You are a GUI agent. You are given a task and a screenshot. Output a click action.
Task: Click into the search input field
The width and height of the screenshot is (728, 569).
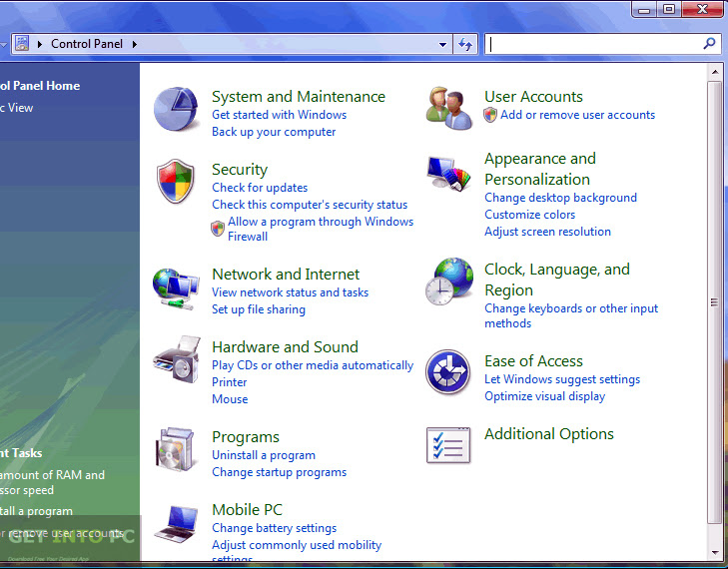pos(602,44)
